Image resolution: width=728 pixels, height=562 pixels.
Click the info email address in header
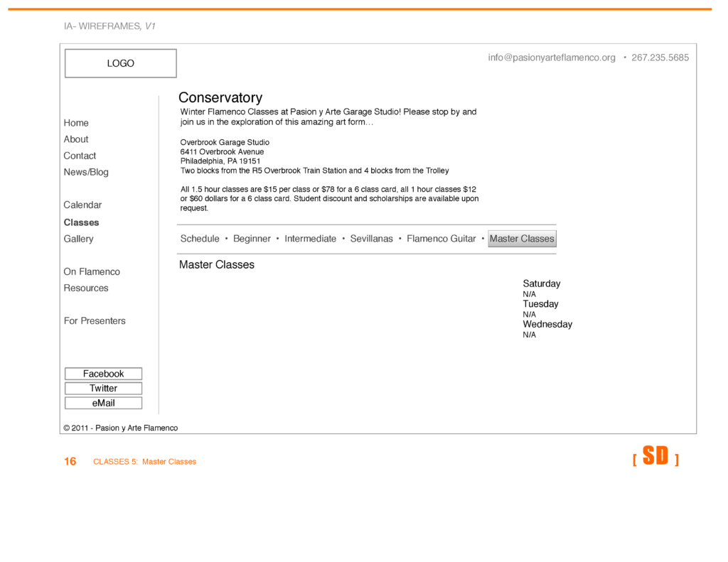click(x=552, y=58)
